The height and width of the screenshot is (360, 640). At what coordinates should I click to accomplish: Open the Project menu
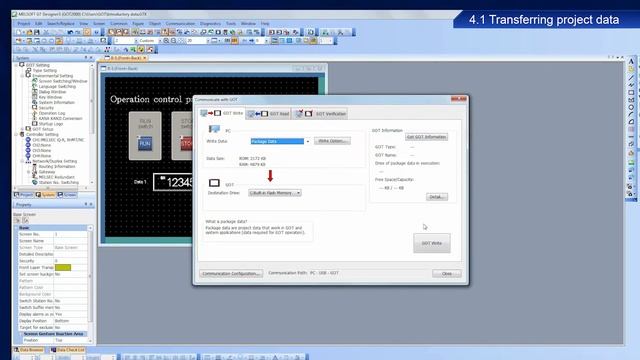click(x=24, y=24)
